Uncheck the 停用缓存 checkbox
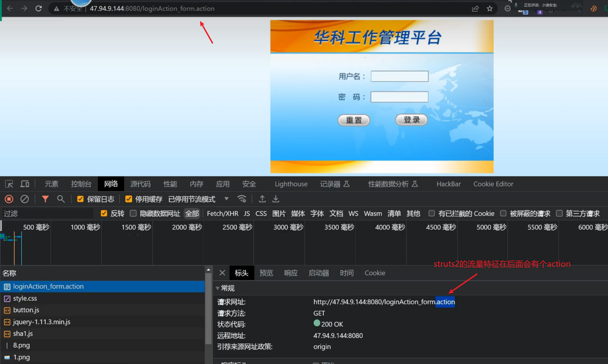 pos(129,199)
